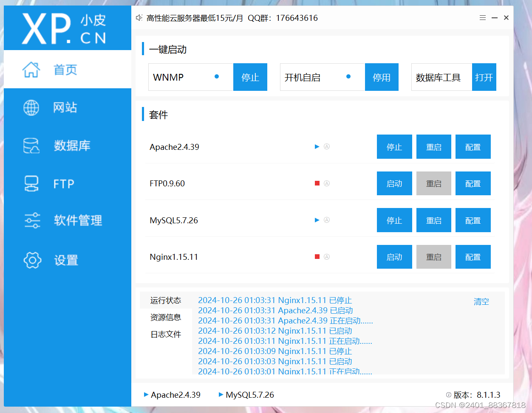The height and width of the screenshot is (413, 532).
Task: Start the Nginx1.15.11 service
Action: (x=394, y=257)
